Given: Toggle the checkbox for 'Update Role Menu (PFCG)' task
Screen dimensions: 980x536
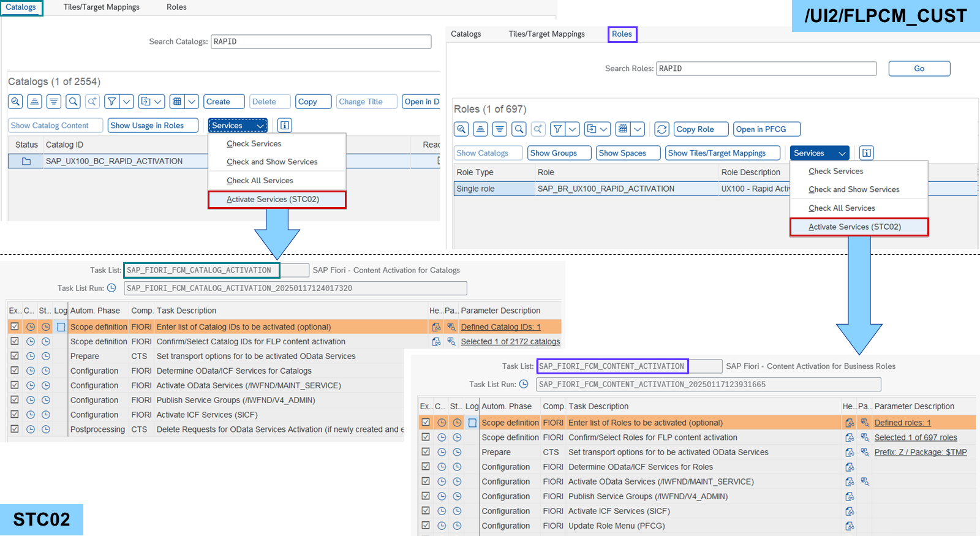Looking at the screenshot, I should 426,525.
